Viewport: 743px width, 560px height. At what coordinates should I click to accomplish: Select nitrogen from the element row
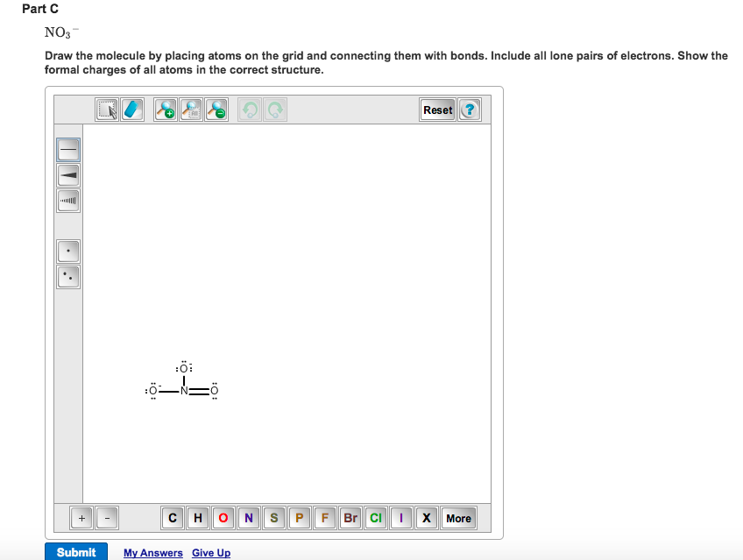pos(249,518)
